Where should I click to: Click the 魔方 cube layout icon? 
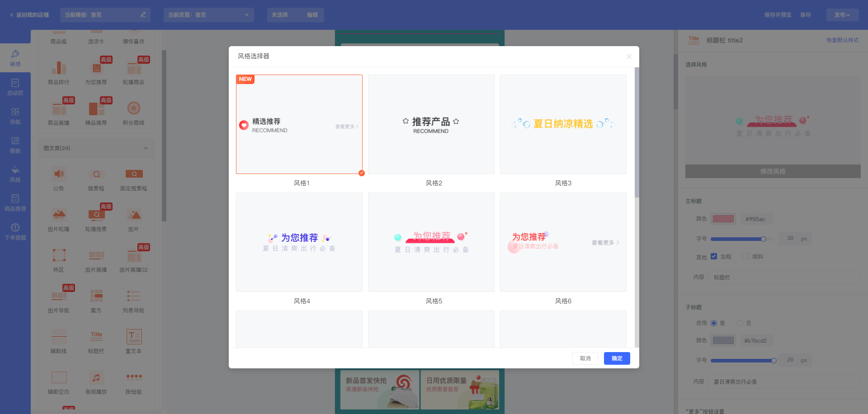[96, 296]
